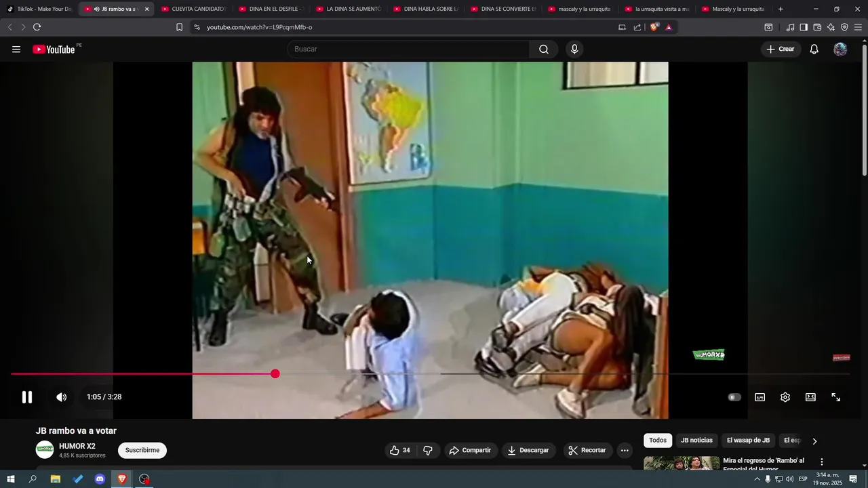Go back to previous page
Screen dimensions: 868x488
[x=9, y=27]
